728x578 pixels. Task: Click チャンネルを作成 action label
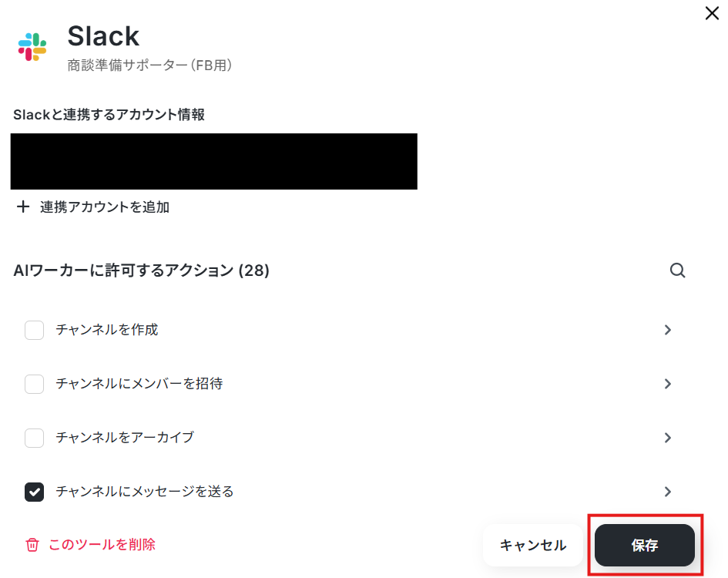click(107, 330)
